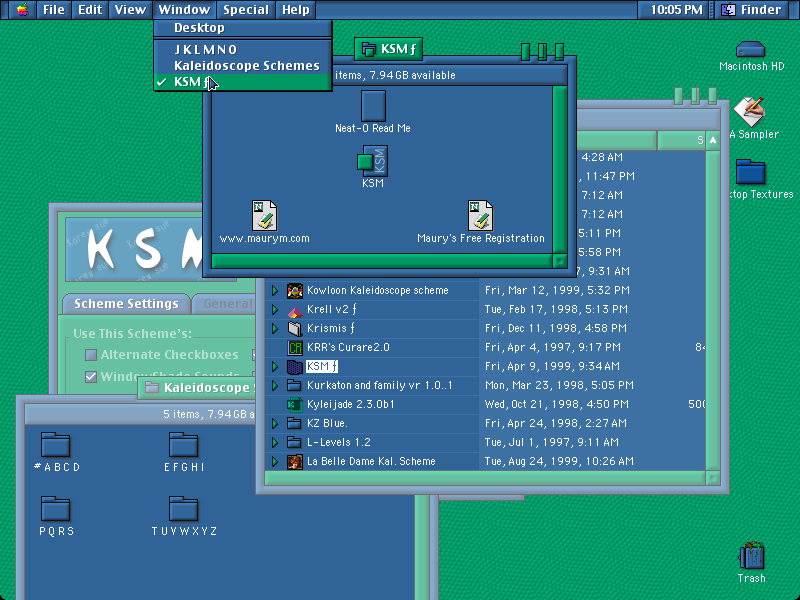Click the KZ Blue. folder icon
800x600 pixels.
tap(295, 423)
